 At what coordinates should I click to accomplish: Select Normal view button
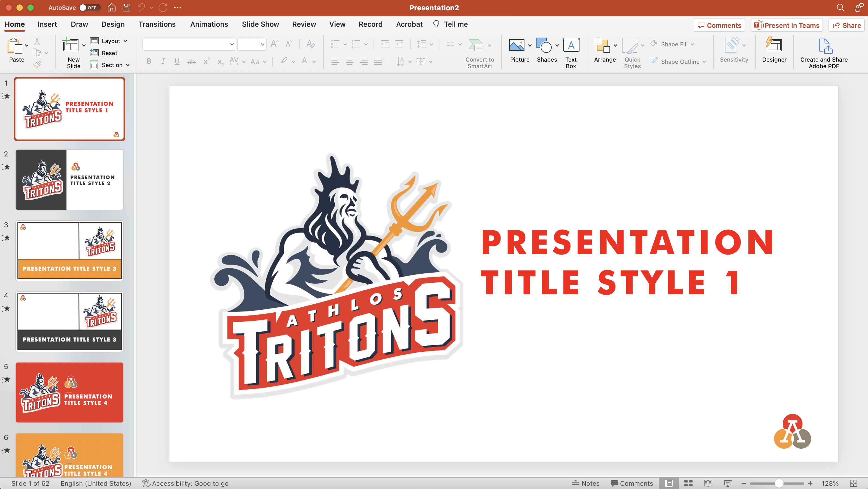point(669,483)
